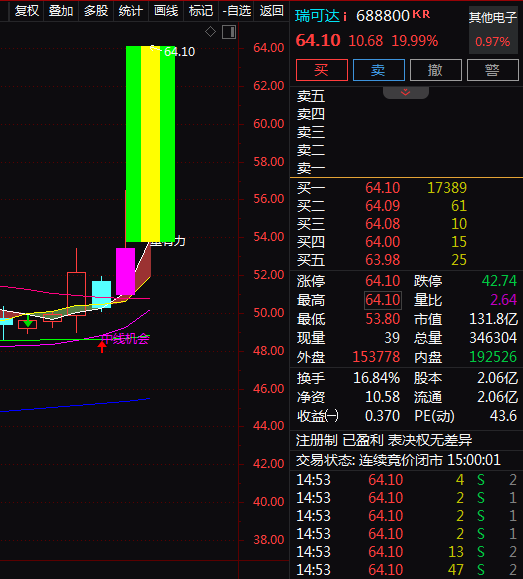Screen dimensions: 523x579
Task: Open the 复权 toolbar option
Action: point(27,11)
